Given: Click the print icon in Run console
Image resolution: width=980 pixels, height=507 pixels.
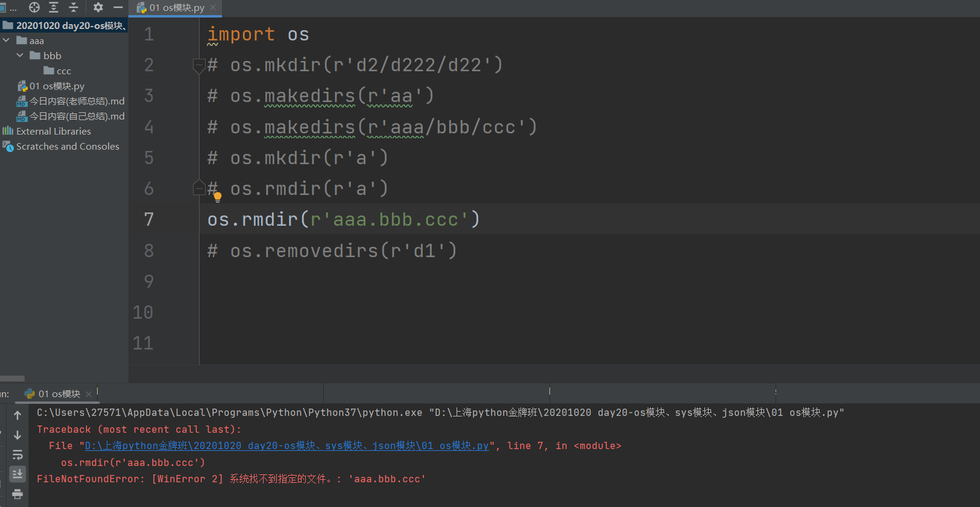Looking at the screenshot, I should 17,494.
